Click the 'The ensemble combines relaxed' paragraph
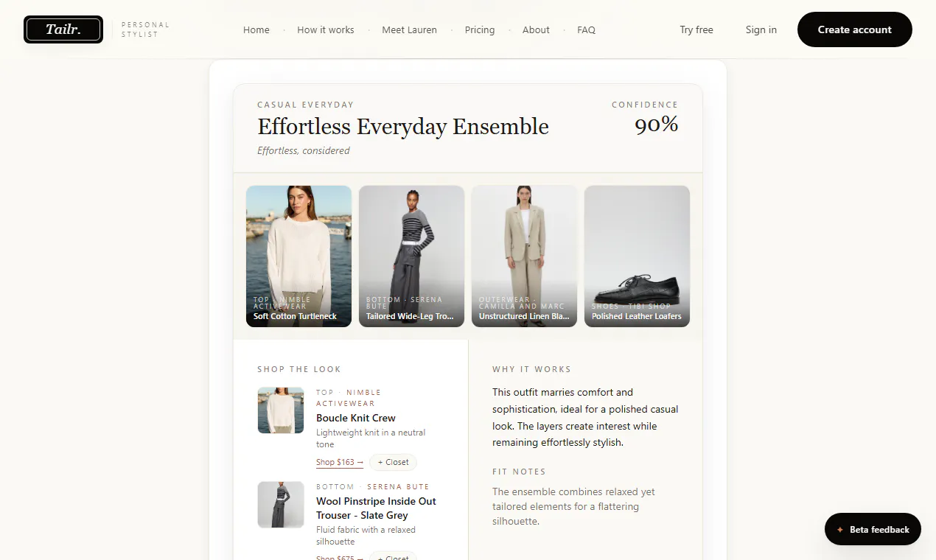The height and width of the screenshot is (560, 936). tap(573, 506)
